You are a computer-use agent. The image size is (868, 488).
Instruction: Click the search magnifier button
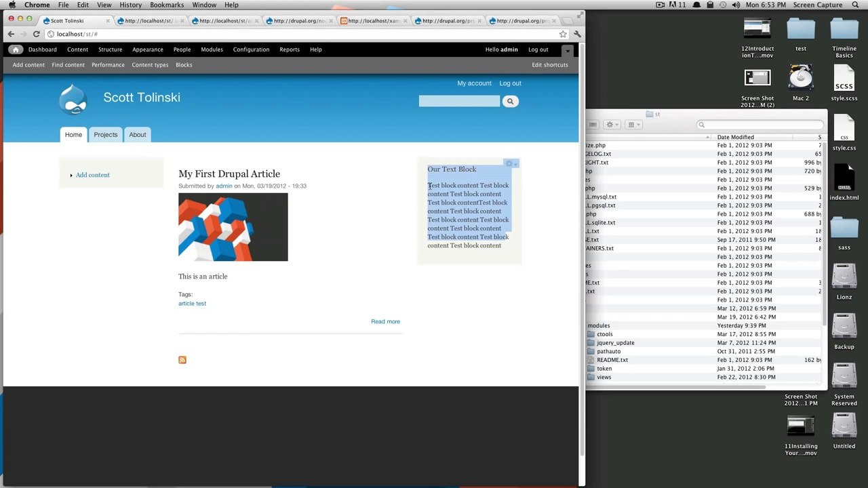click(x=510, y=101)
